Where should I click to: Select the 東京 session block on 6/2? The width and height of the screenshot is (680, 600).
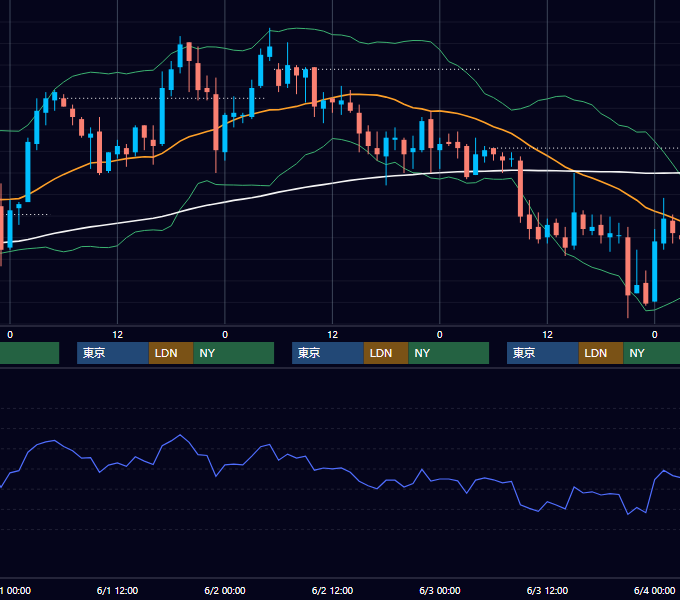328,353
